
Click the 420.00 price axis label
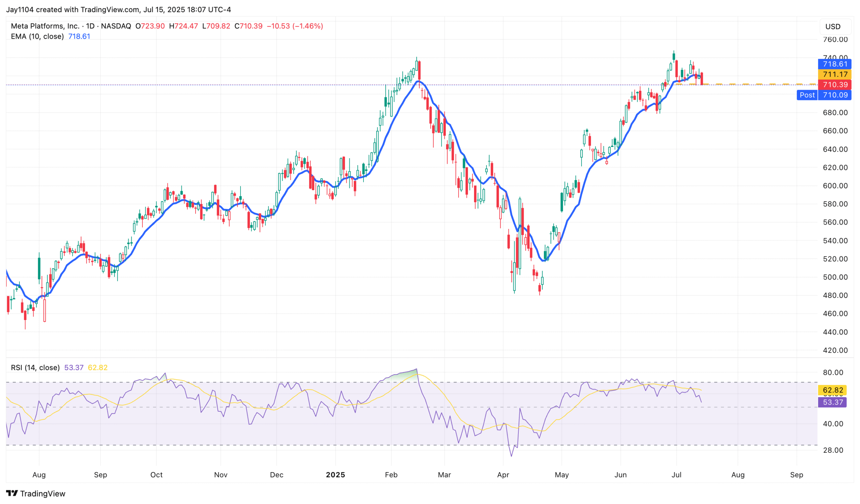tap(835, 351)
